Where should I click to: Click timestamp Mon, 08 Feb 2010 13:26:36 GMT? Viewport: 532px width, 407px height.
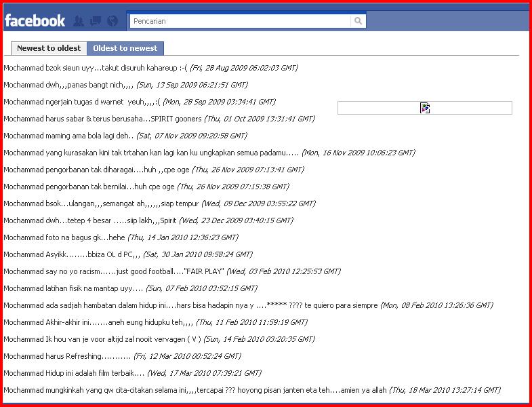pos(436,305)
